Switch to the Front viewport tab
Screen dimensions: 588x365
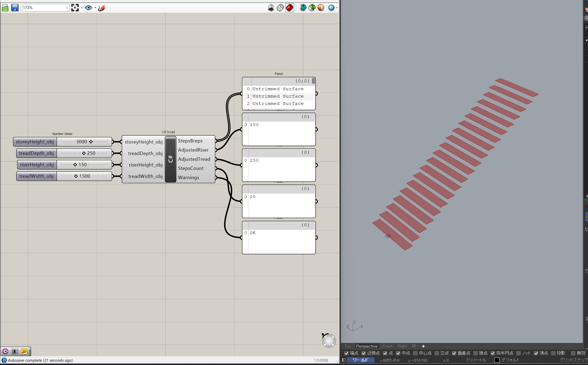387,346
